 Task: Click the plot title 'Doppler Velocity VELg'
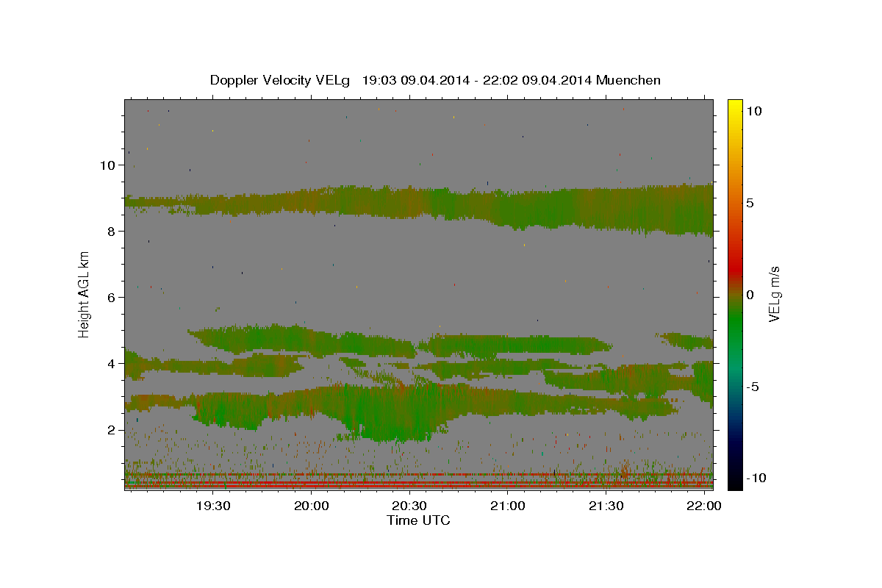pos(282,80)
